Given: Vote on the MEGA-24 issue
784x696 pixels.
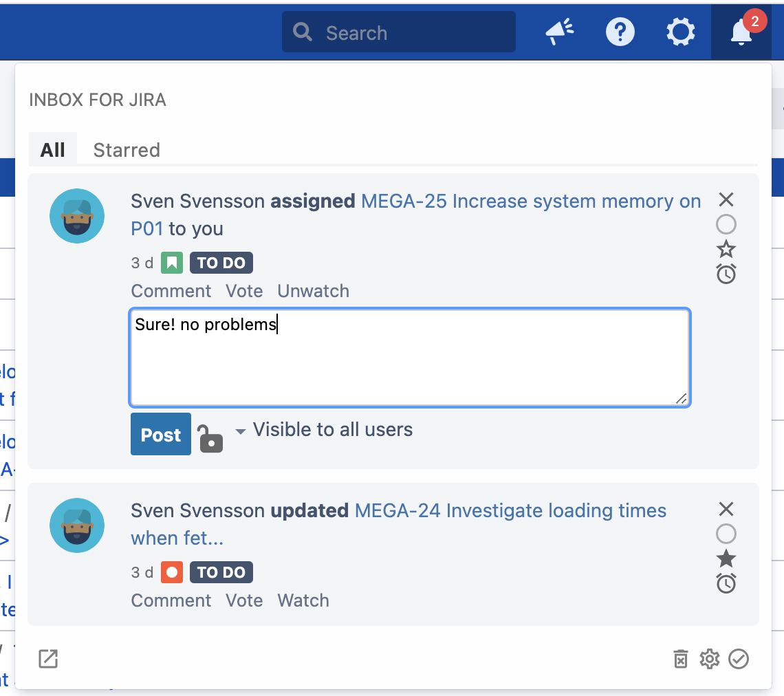Looking at the screenshot, I should click(244, 600).
